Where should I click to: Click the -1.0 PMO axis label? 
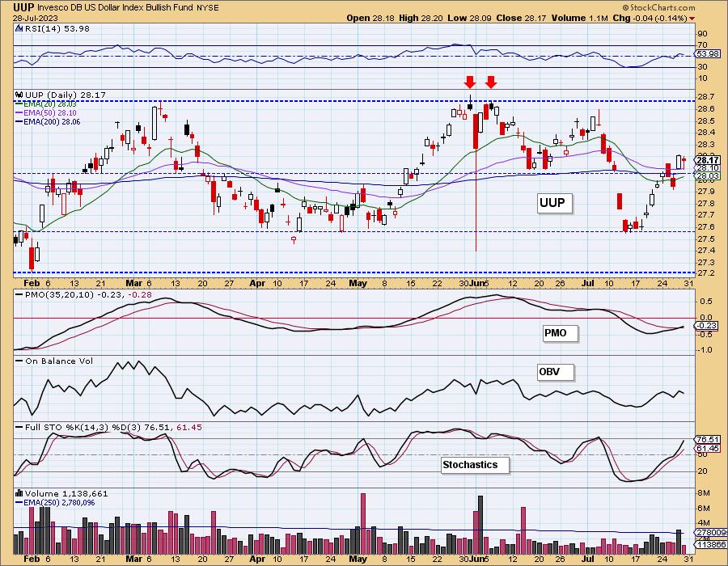click(x=705, y=350)
